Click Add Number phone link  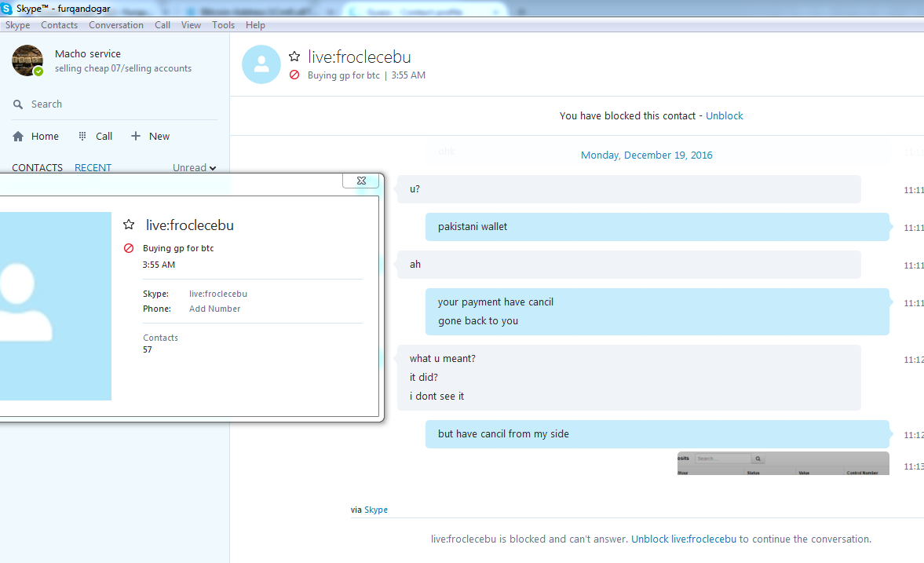pos(214,309)
